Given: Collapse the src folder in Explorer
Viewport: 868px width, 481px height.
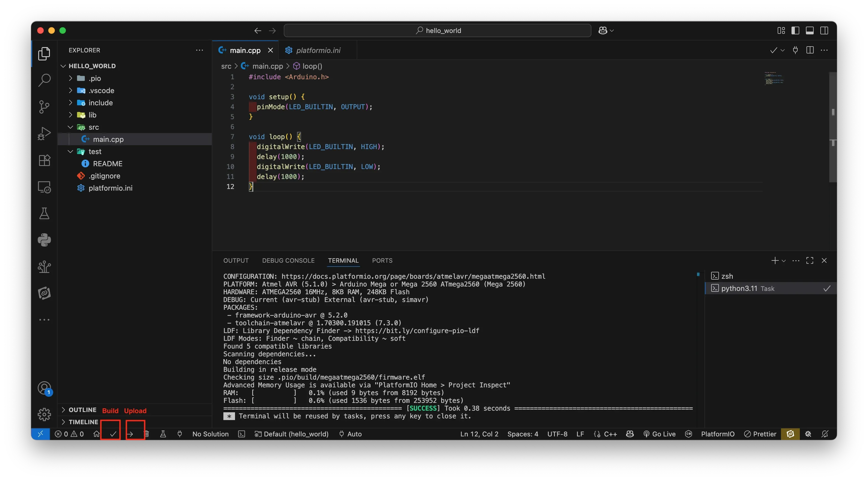Looking at the screenshot, I should pyautogui.click(x=70, y=127).
